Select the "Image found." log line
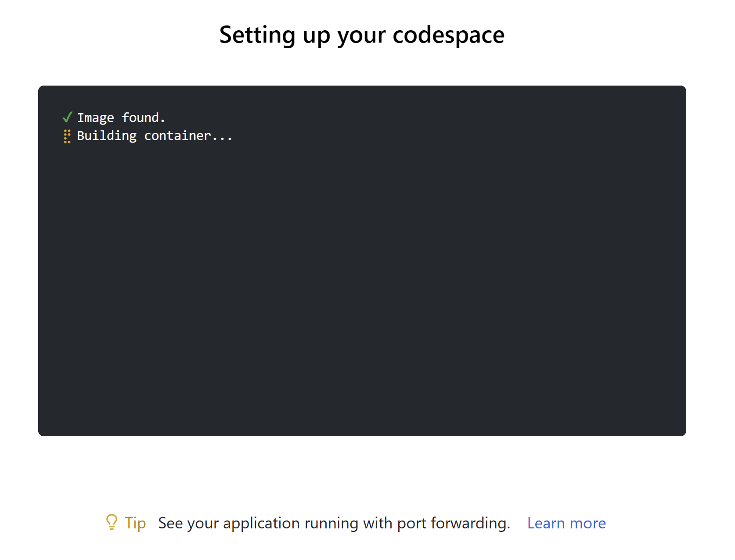This screenshot has height=560, width=735. click(121, 118)
